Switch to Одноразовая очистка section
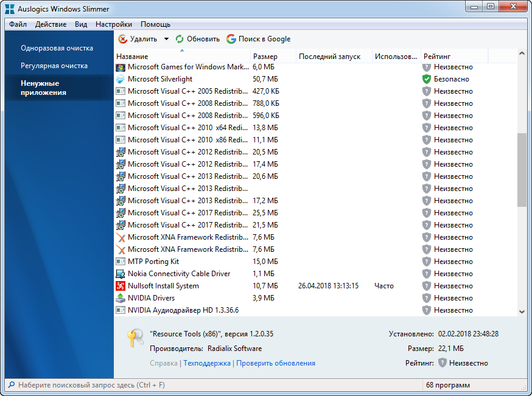Image resolution: width=532 pixels, height=396 pixels. point(57,48)
